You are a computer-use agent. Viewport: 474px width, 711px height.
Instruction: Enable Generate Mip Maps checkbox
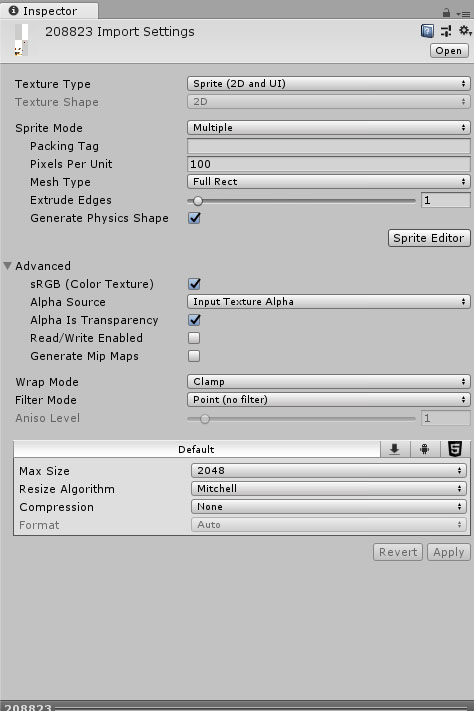tap(194, 356)
